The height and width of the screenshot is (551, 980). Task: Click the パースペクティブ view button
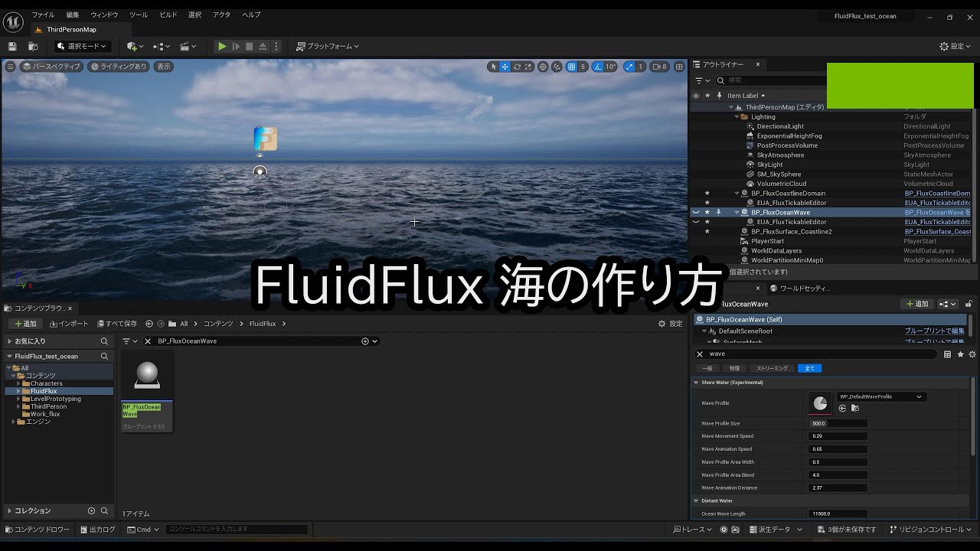[x=51, y=67]
